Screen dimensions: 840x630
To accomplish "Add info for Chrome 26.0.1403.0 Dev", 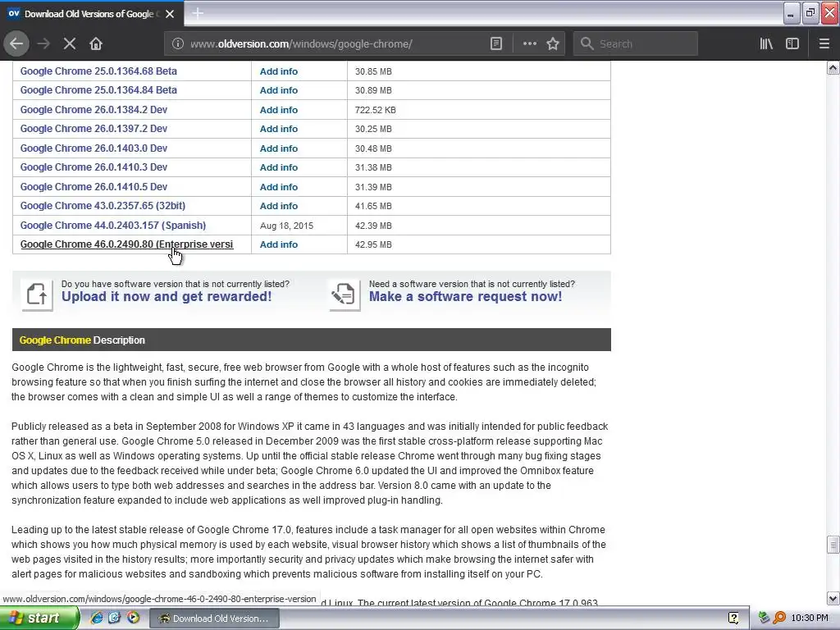I will tap(279, 148).
